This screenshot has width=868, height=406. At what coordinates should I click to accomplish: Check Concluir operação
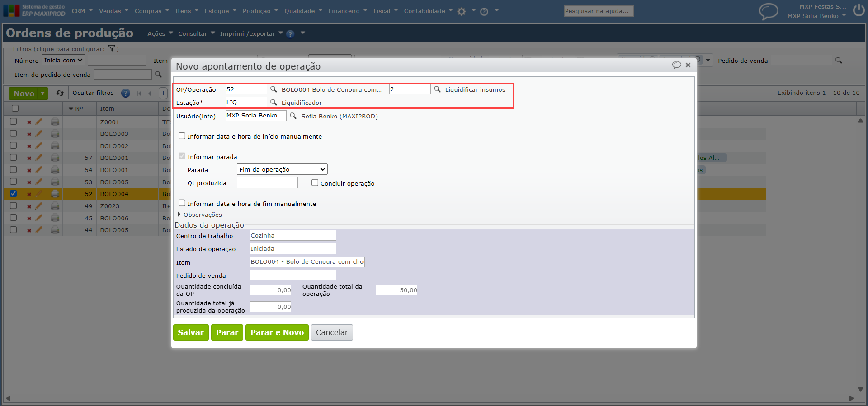tap(315, 182)
